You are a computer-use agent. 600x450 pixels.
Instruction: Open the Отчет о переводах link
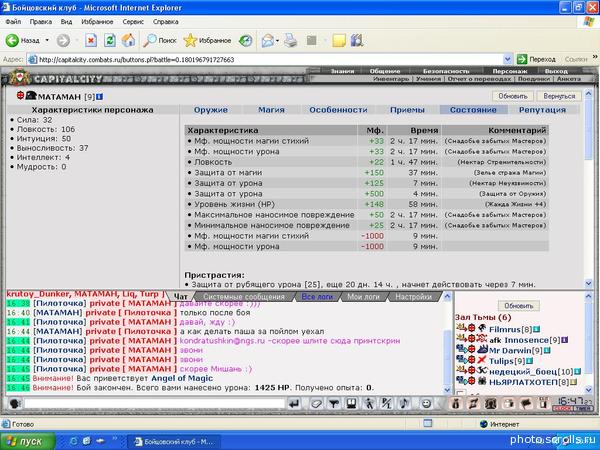[479, 79]
